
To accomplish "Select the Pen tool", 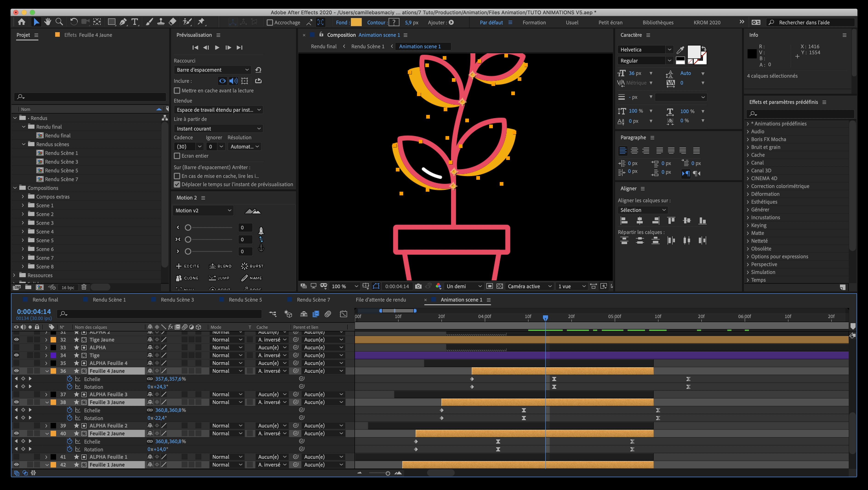I will click(x=123, y=22).
